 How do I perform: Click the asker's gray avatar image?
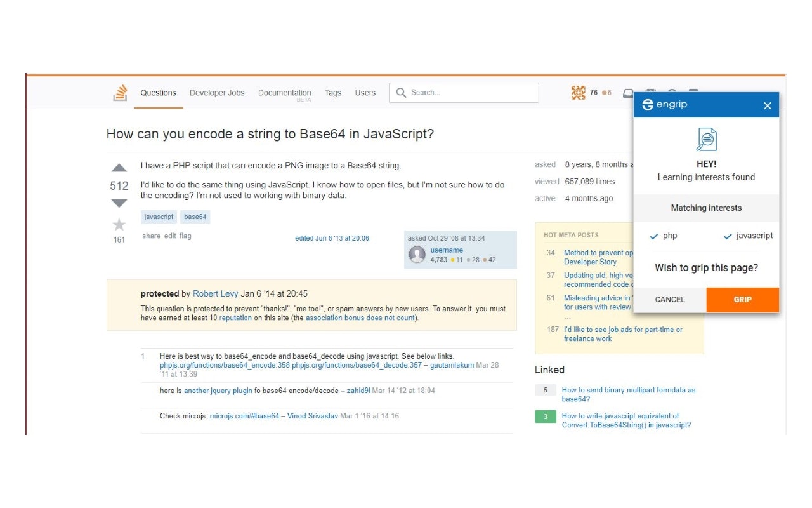tap(417, 255)
